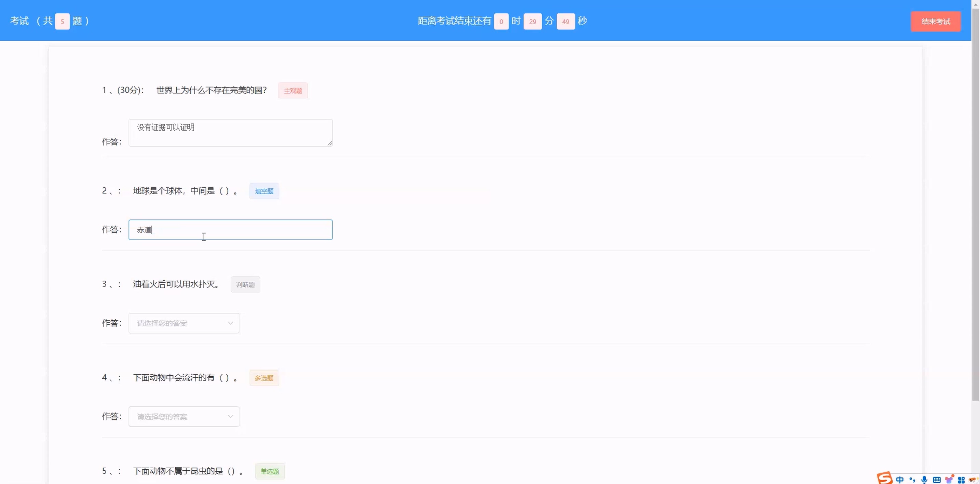Click the question 2 fill-in answer field
This screenshot has height=484, width=980.
pyautogui.click(x=230, y=229)
